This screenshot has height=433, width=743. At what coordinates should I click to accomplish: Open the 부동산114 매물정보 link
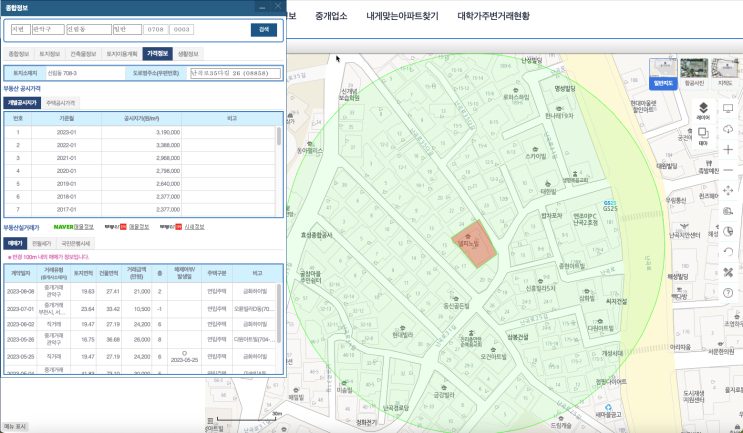click(x=127, y=227)
